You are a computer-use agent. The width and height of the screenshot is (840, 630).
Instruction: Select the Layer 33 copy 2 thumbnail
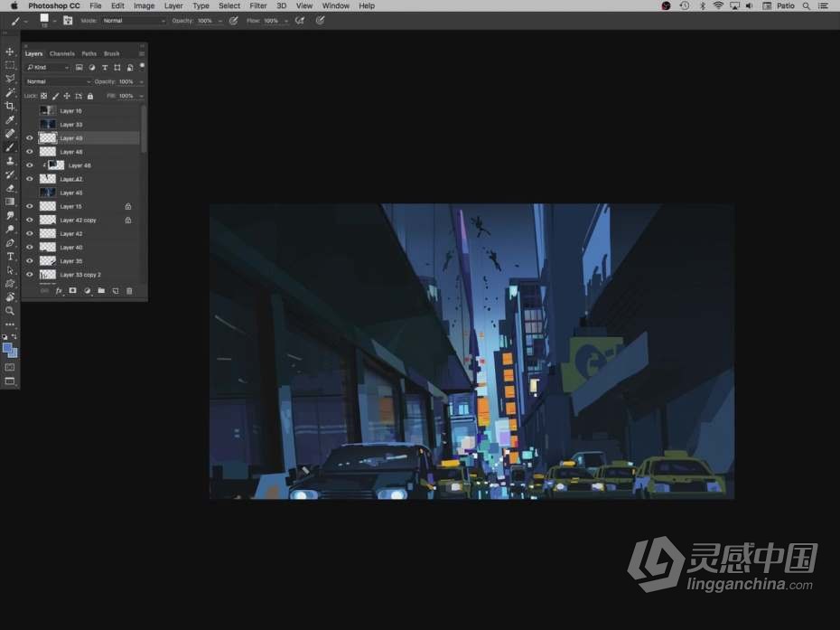click(48, 275)
